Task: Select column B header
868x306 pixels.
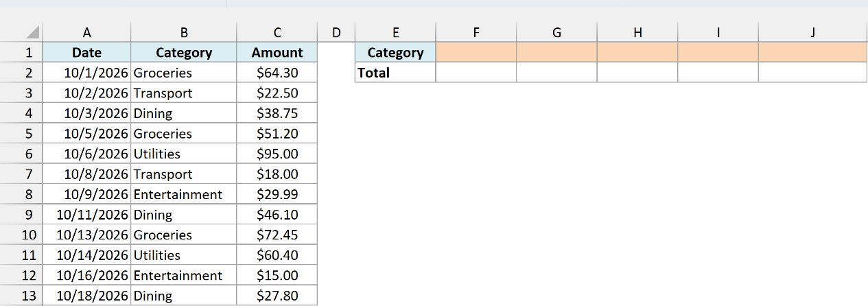Action: click(184, 32)
